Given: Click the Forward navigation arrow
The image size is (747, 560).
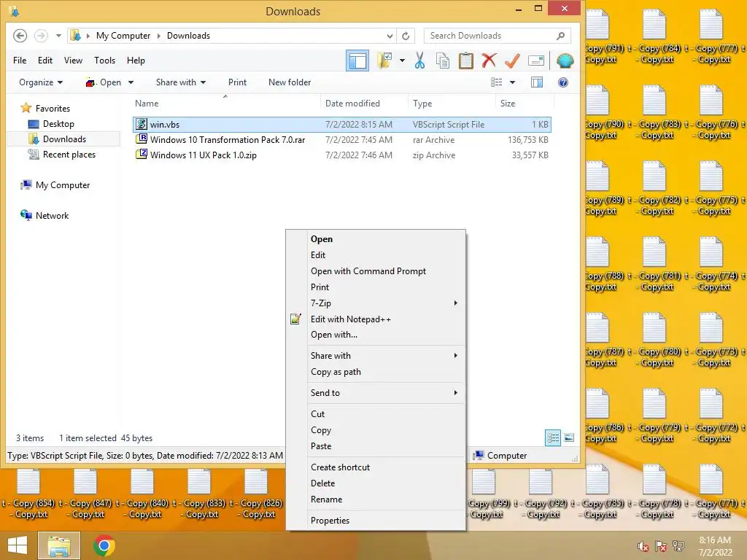Looking at the screenshot, I should pos(41,36).
